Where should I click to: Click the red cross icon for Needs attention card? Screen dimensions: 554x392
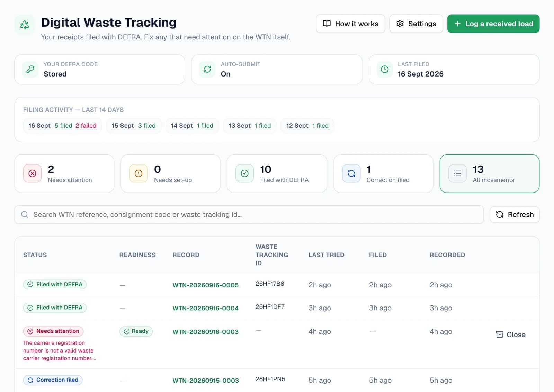coord(32,173)
